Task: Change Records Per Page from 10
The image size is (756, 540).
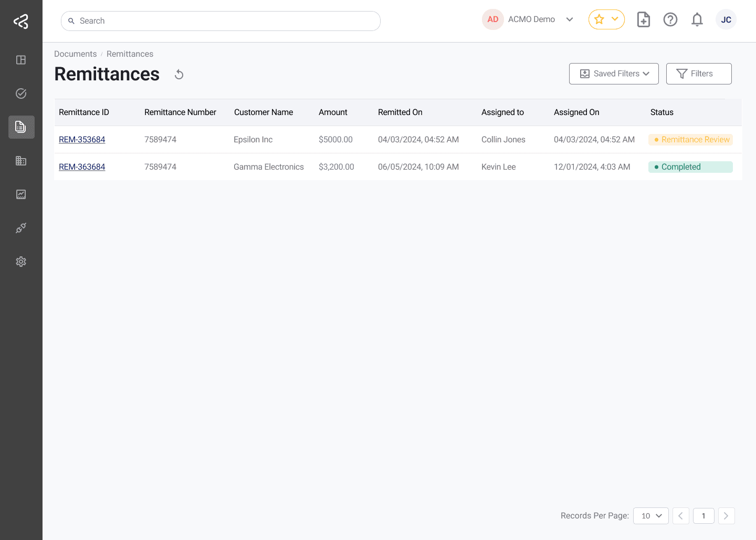Action: 650,516
